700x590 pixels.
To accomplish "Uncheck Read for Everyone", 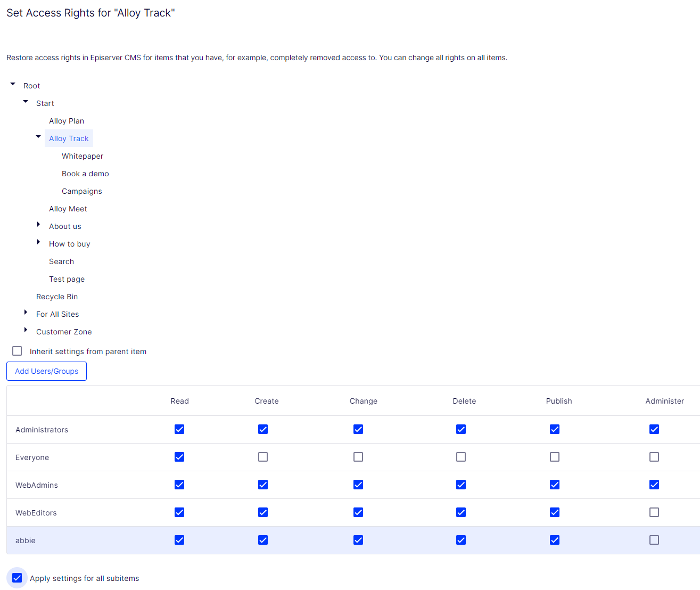I will pyautogui.click(x=179, y=457).
